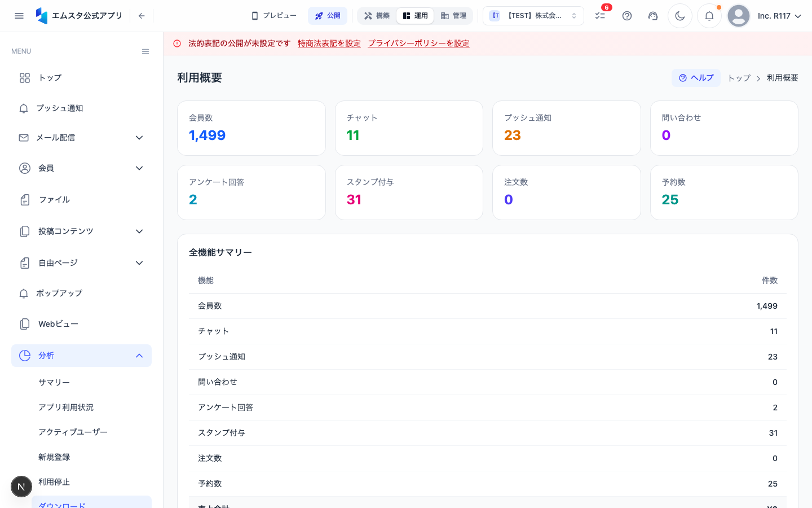Open ポップアップ in the sidebar
This screenshot has height=508, width=812.
[81, 294]
